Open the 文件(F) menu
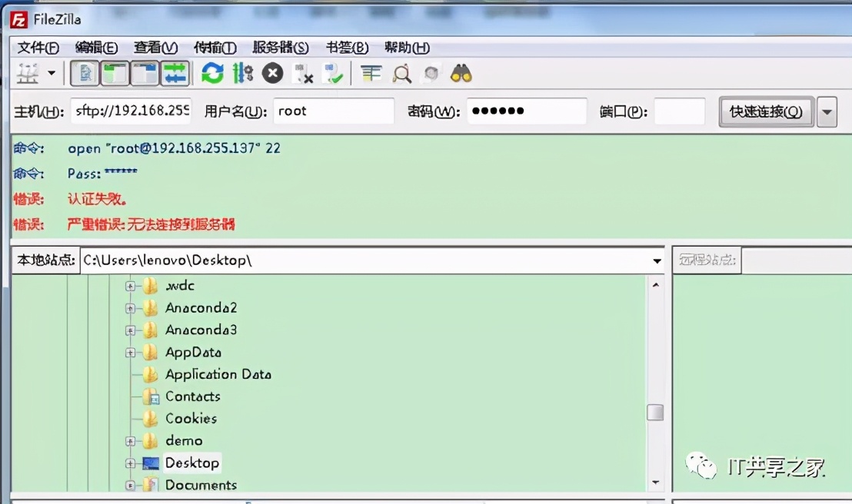852x504 pixels. tap(38, 48)
